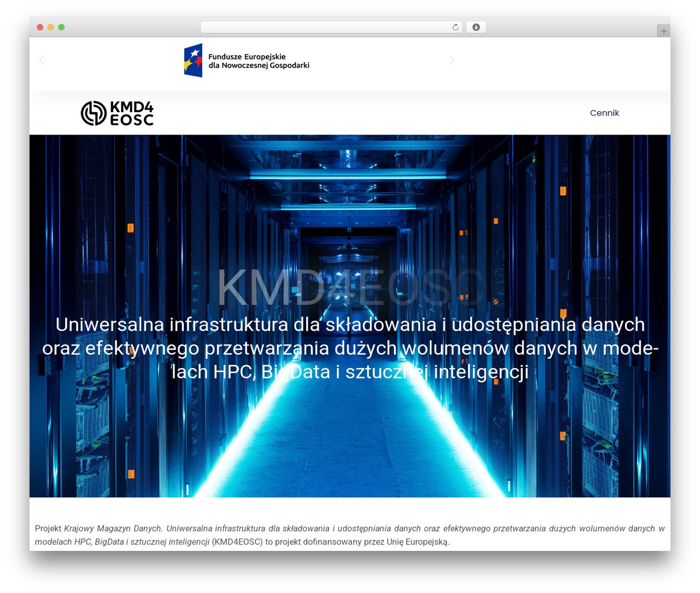The image size is (700, 593).
Task: Click the large KMD4EOSC hero title
Action: tap(350, 287)
